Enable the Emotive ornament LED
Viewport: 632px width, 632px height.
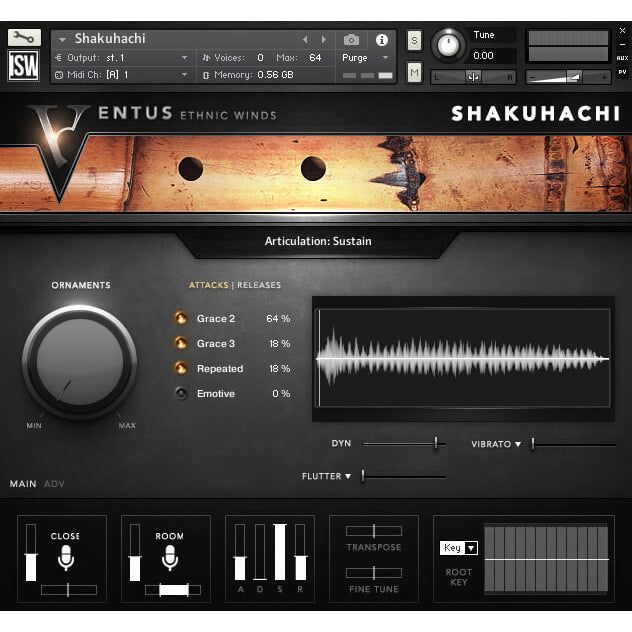pos(181,393)
